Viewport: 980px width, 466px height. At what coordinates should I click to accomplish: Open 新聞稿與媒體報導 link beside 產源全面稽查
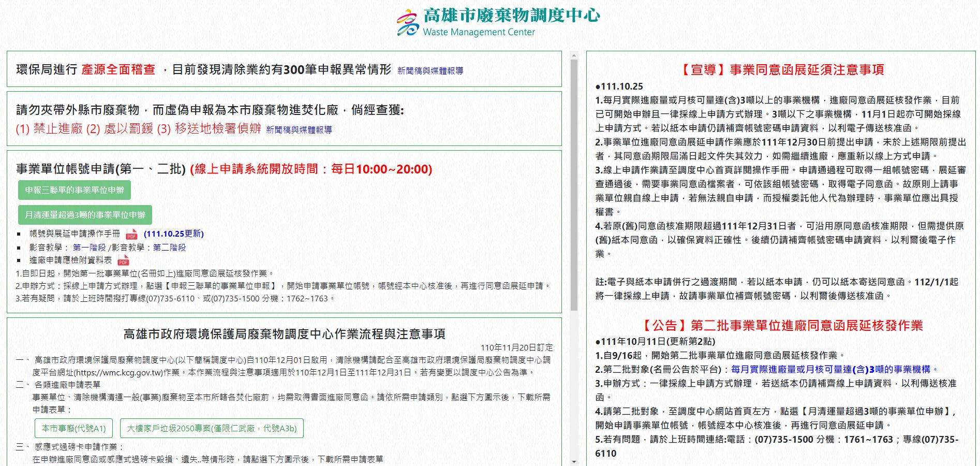coord(430,71)
